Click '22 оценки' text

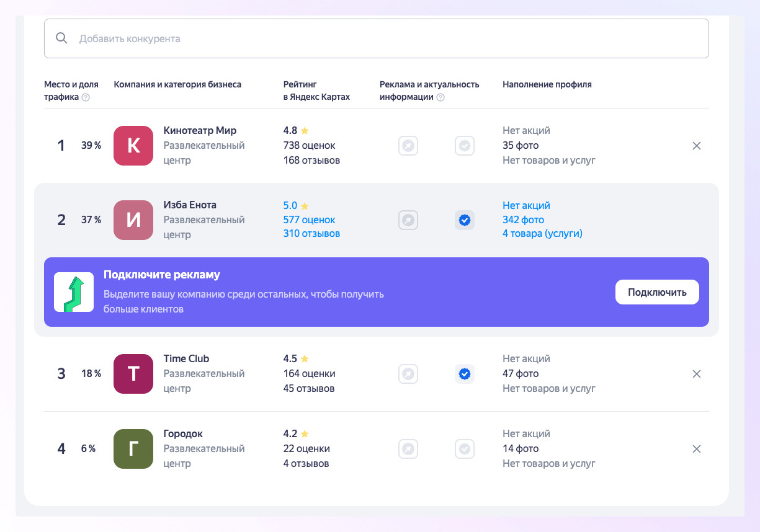pyautogui.click(x=306, y=448)
